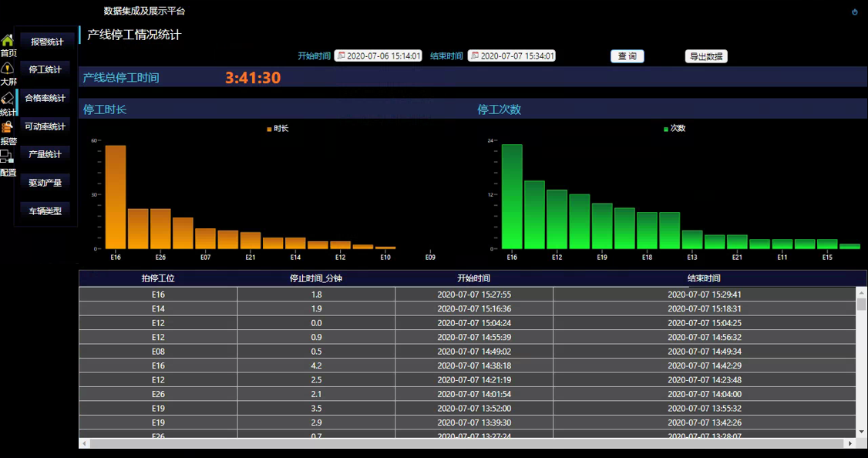
Task: Click the calendar icon in 结束时间 field
Action: click(474, 56)
